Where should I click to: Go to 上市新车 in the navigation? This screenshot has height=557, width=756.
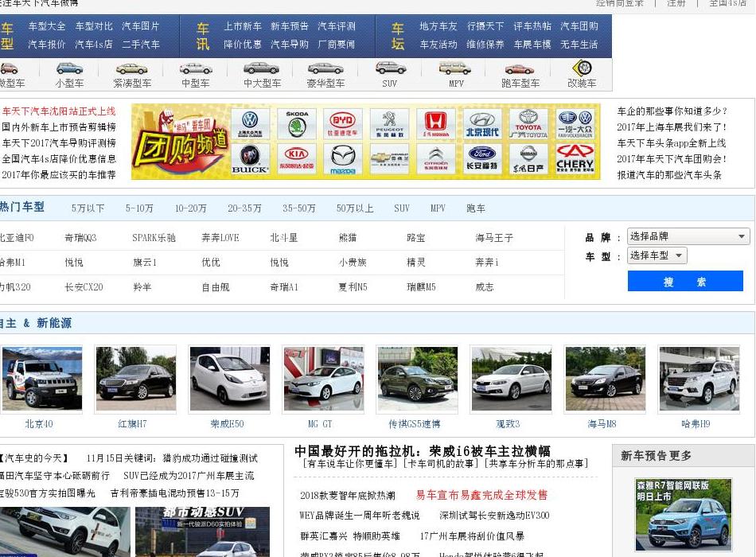[243, 26]
